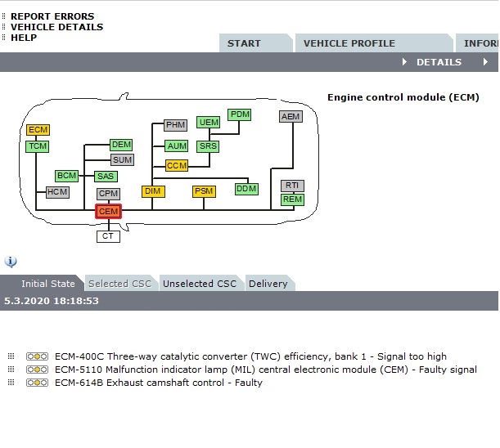The width and height of the screenshot is (500, 448).
Task: Click the DIM module node
Action: [153, 191]
